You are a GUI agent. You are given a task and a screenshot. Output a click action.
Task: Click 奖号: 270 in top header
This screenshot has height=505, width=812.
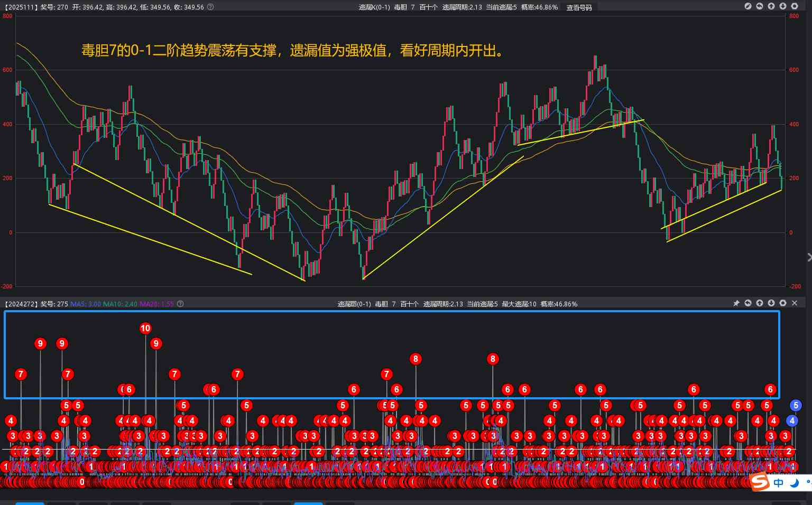click(x=54, y=7)
